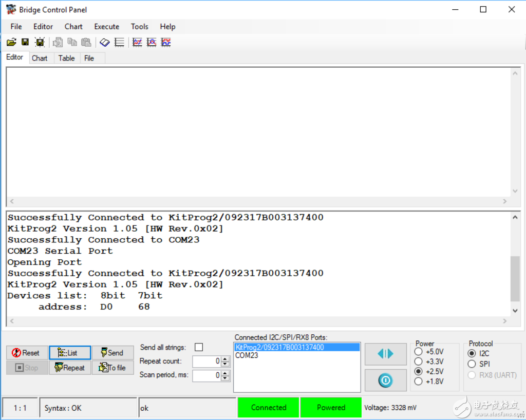Toggle the blue power button
This screenshot has height=420, width=526.
click(x=385, y=380)
